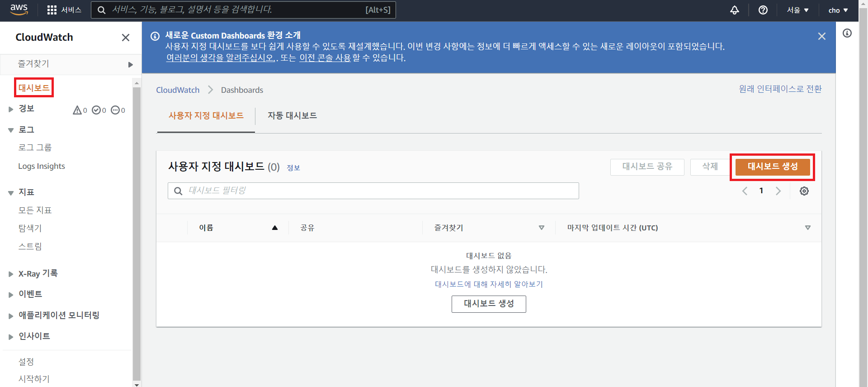868x387 pixels.
Task: Focus the top AWS search field
Action: pyautogui.click(x=243, y=10)
